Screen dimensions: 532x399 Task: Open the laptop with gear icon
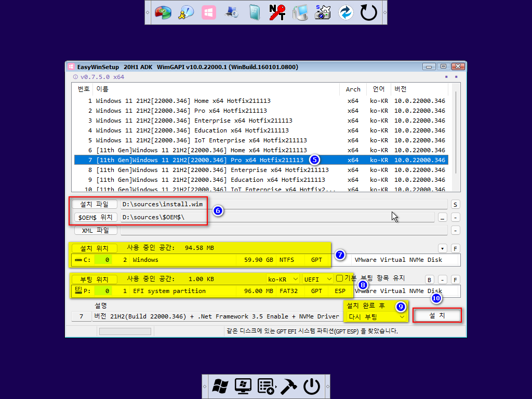point(232,12)
